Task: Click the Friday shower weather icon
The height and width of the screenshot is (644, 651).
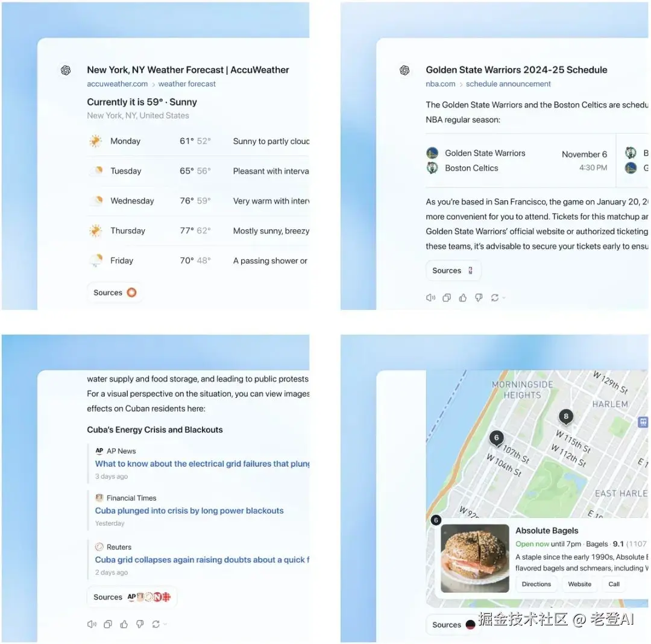Action: click(96, 260)
